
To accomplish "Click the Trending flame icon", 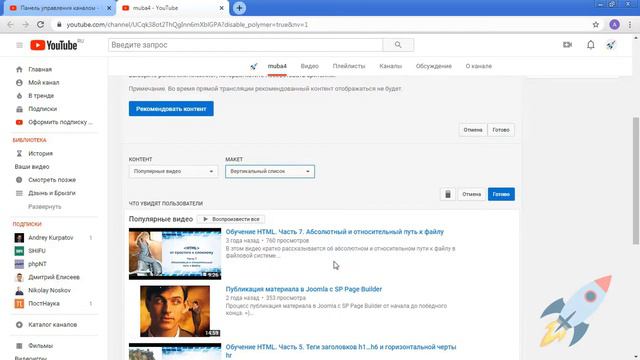I will click(x=19, y=96).
